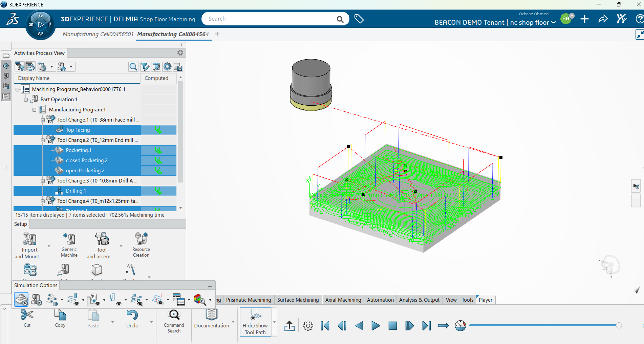This screenshot has width=644, height=344.
Task: Collapse the Manufacturing Program.1 node
Action: (x=35, y=110)
